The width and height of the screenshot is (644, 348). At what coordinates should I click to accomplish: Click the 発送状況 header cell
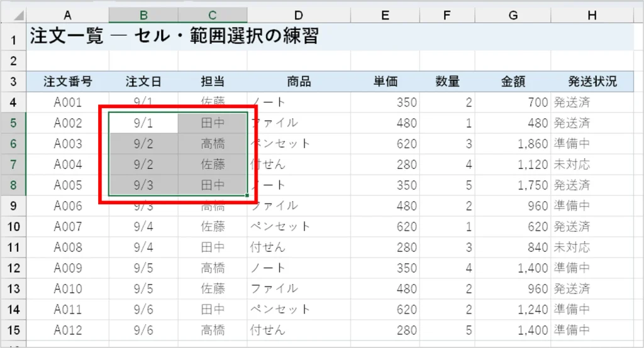pos(592,81)
